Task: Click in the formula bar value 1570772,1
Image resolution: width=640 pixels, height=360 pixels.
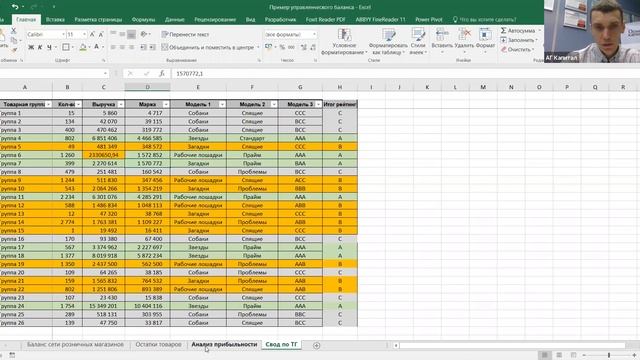Action: click(190, 73)
